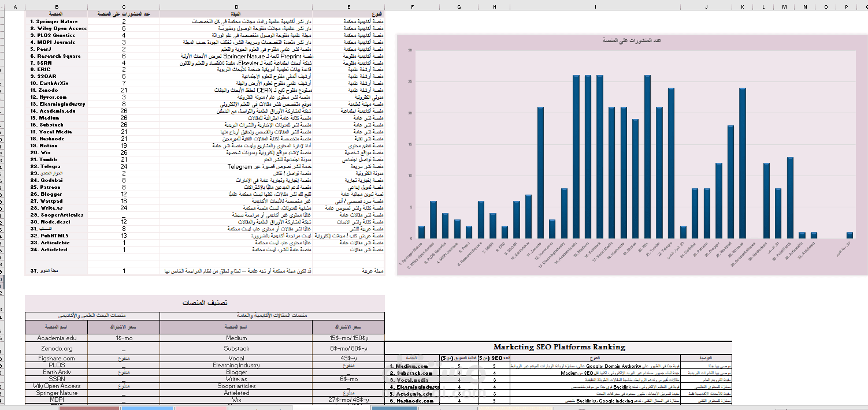Select column B header
Image resolution: width=868 pixels, height=410 pixels.
coord(56,7)
